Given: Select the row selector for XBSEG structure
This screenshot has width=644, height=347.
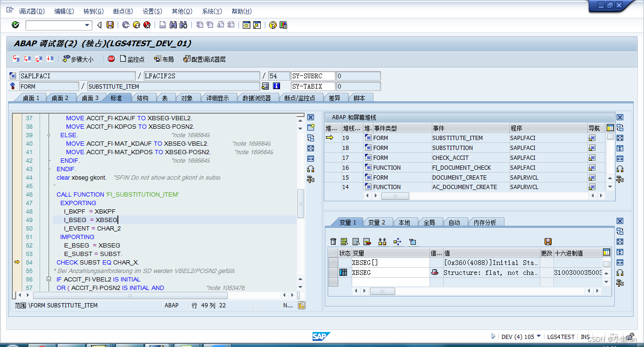Looking at the screenshot, I should click(x=333, y=273).
